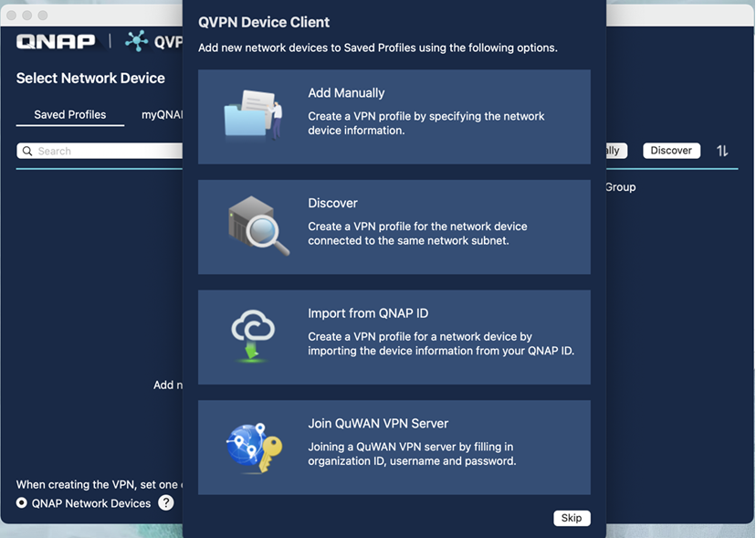Switch to the Saved Profiles tab

70,115
